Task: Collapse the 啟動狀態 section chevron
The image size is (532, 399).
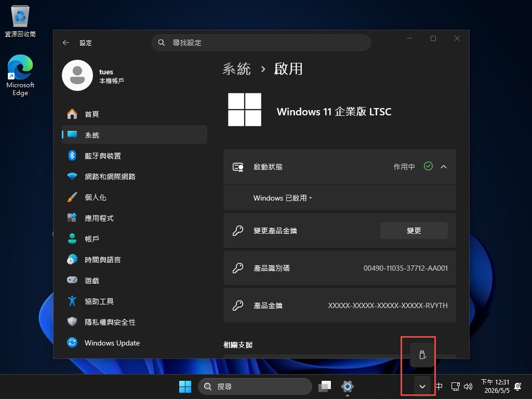Action: pos(444,167)
